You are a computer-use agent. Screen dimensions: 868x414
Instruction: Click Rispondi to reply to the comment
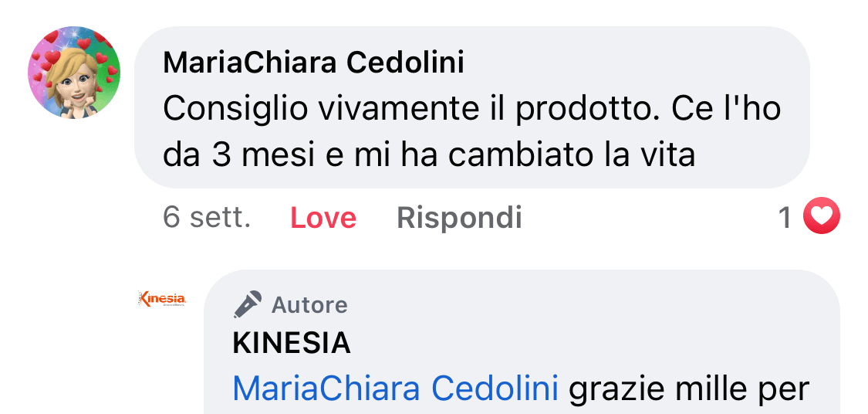[x=459, y=219]
